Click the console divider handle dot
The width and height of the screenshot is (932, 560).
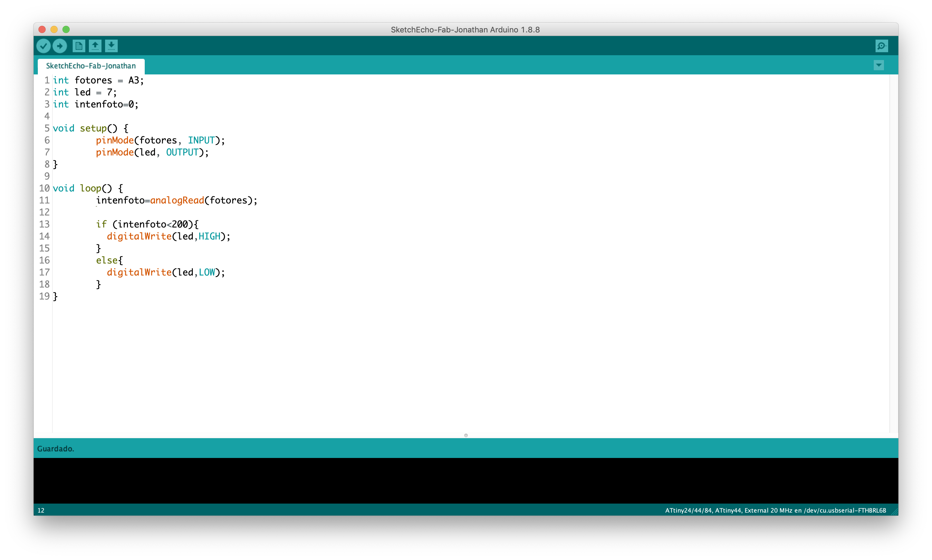466,435
